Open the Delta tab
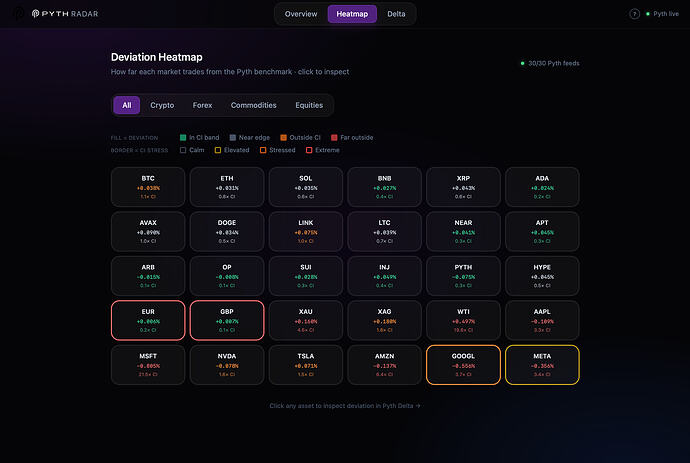Screen dimensions: 690x463 click(396, 14)
